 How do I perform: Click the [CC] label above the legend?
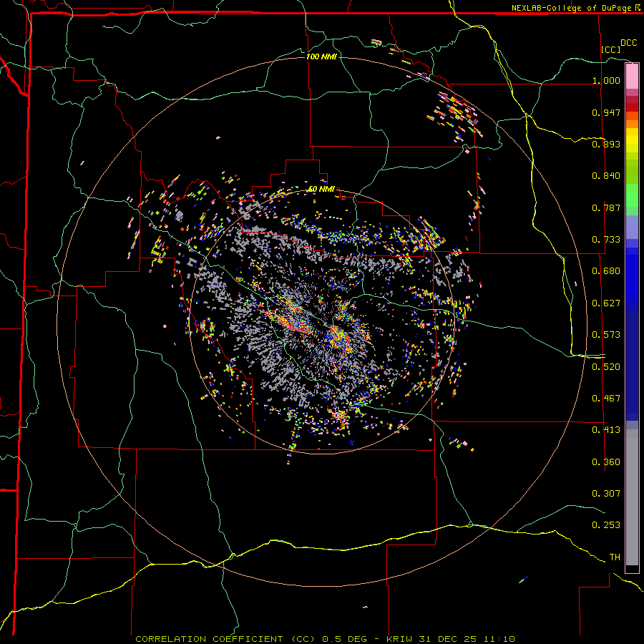pos(611,49)
